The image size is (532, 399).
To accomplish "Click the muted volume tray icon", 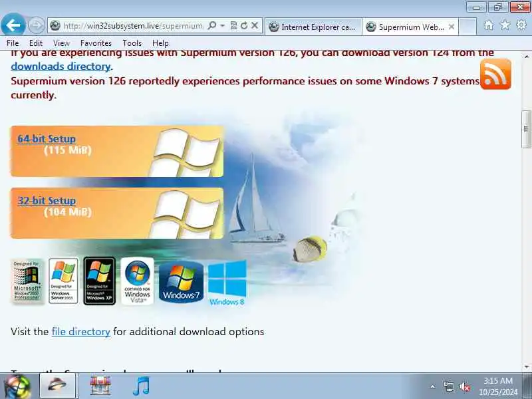I will coord(464,387).
